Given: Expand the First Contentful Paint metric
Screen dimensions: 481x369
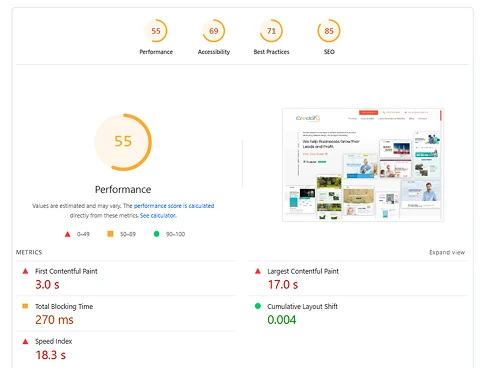Looking at the screenshot, I should click(x=126, y=278).
